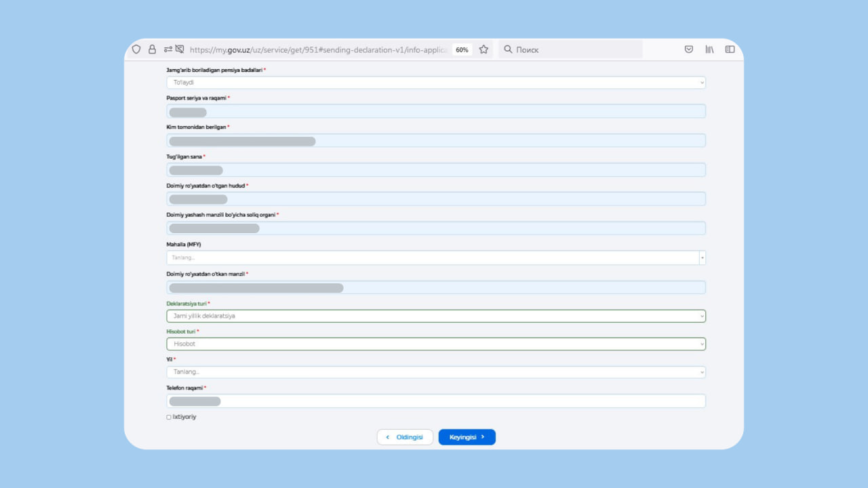This screenshot has width=868, height=488.
Task: Open the Jamg'arib boriladigan pensiya badallari dropdown
Action: point(435,83)
